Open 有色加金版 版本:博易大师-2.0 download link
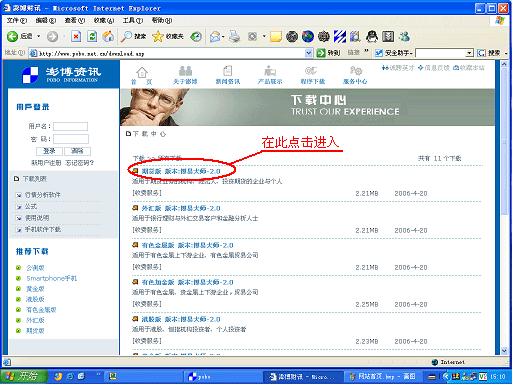 (187, 282)
